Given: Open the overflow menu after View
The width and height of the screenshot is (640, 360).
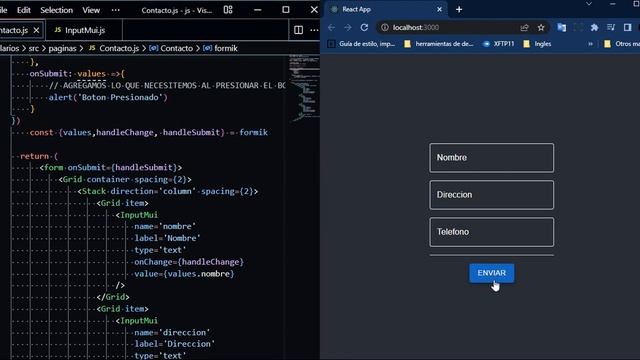Looking at the screenshot, I should [116, 10].
